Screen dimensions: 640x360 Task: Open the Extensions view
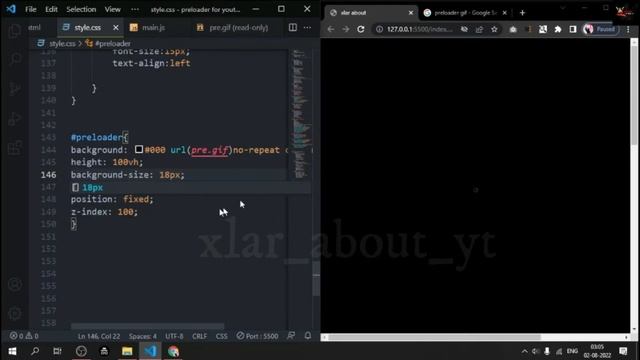click(x=15, y=148)
